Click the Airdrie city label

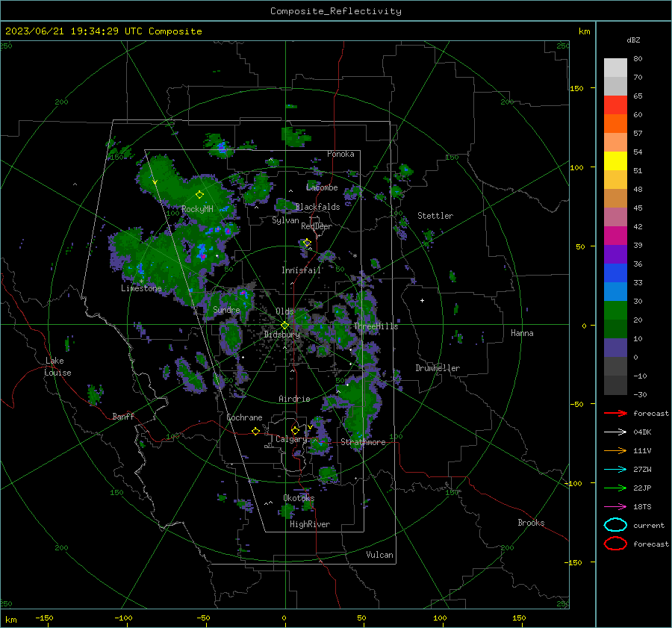coord(294,399)
